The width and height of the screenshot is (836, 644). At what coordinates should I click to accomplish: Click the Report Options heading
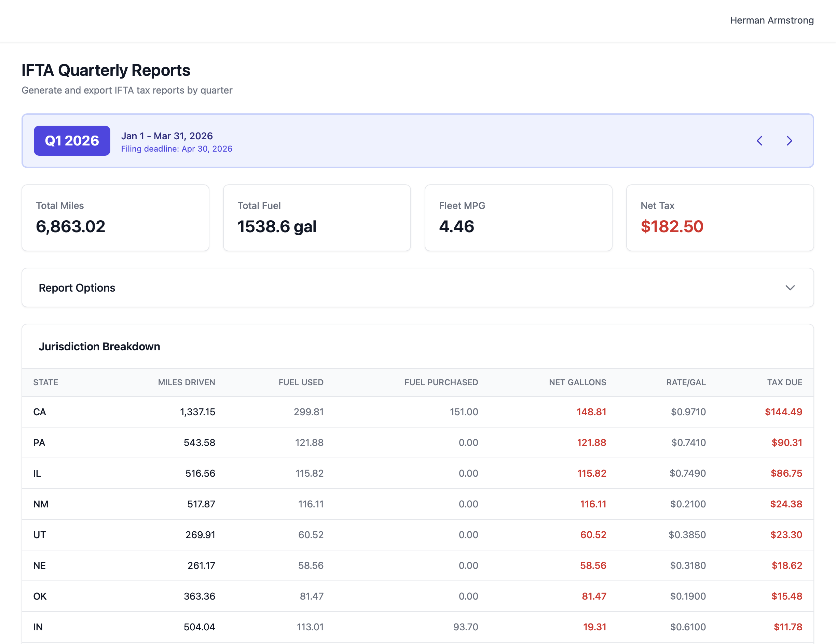(77, 288)
